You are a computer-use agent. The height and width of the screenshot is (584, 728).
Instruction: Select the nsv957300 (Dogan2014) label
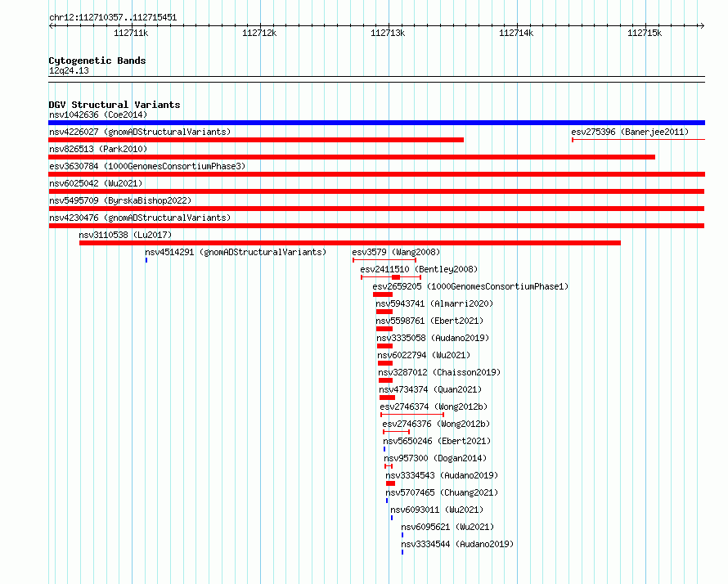point(435,458)
